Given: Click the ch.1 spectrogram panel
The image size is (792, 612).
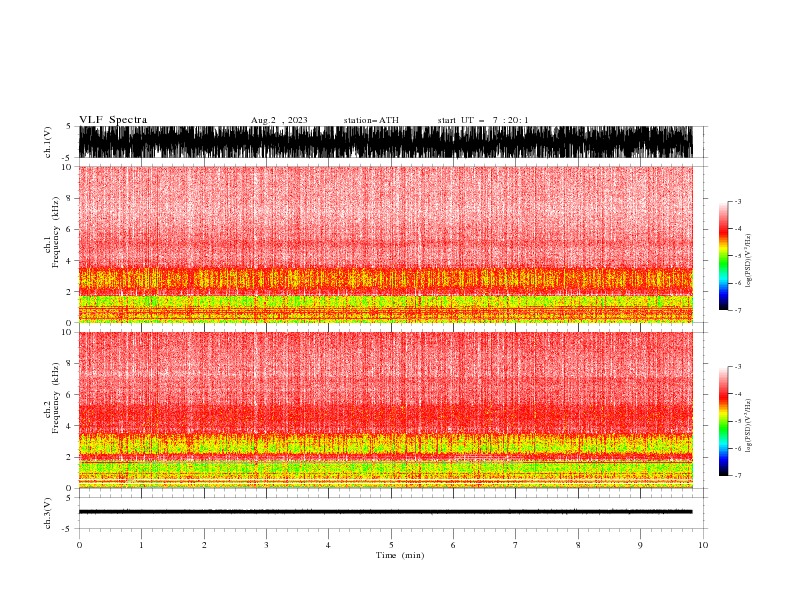Looking at the screenshot, I should point(386,244).
